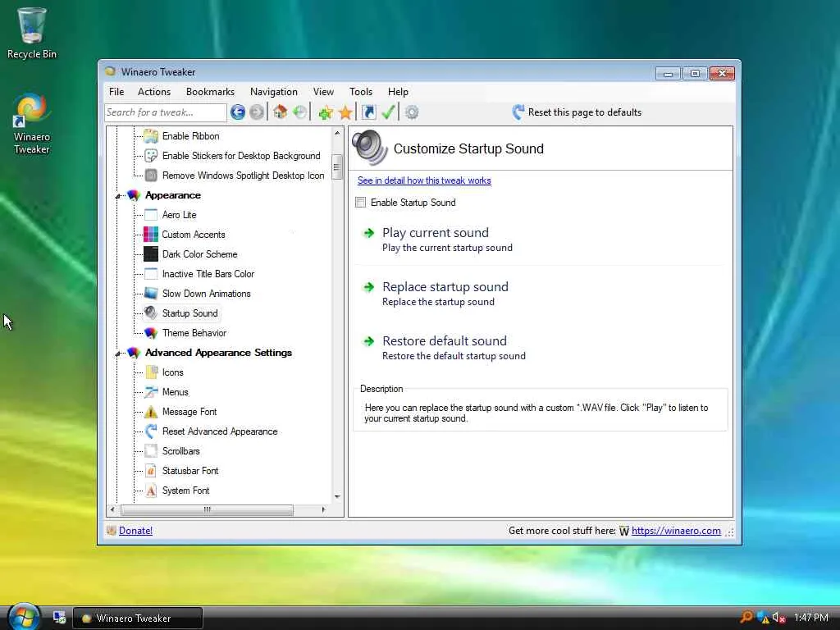Open the https://winaero.com link
Screen dimensions: 840x630
[676, 531]
